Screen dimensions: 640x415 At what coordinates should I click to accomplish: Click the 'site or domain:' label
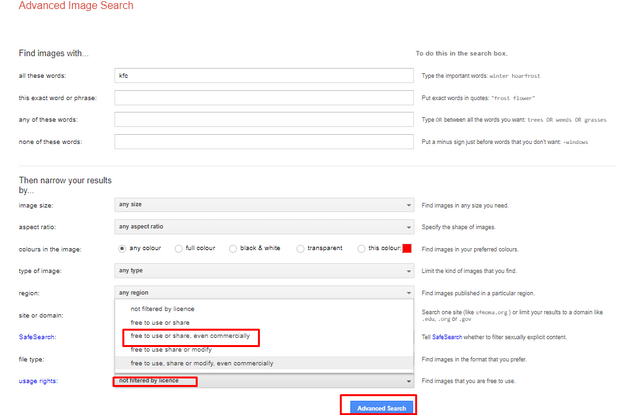[41, 315]
